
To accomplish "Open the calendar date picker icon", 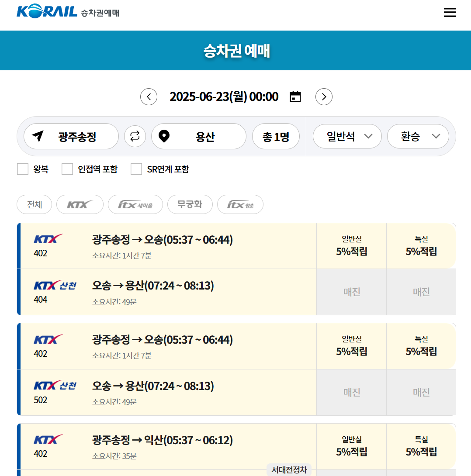I will click(295, 97).
